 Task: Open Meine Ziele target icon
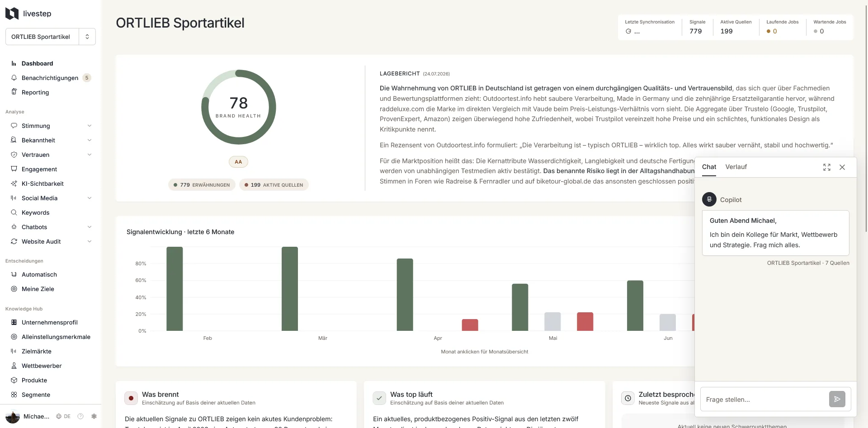coord(14,289)
